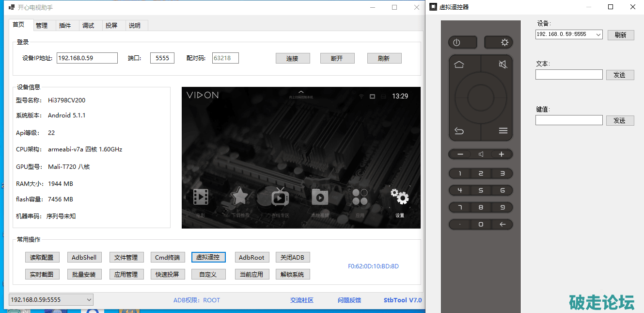Viewport: 644px width, 313px height.
Task: Click the 键值 key value input field
Action: point(569,120)
